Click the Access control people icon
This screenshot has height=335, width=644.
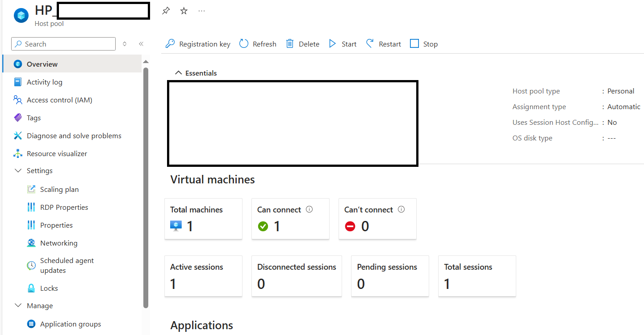[18, 100]
